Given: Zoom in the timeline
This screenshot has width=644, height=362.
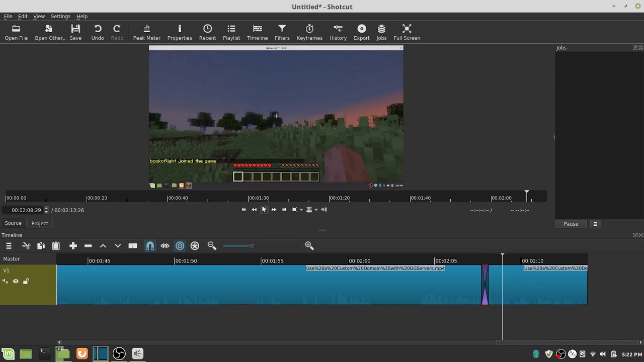Looking at the screenshot, I should click(x=309, y=246).
